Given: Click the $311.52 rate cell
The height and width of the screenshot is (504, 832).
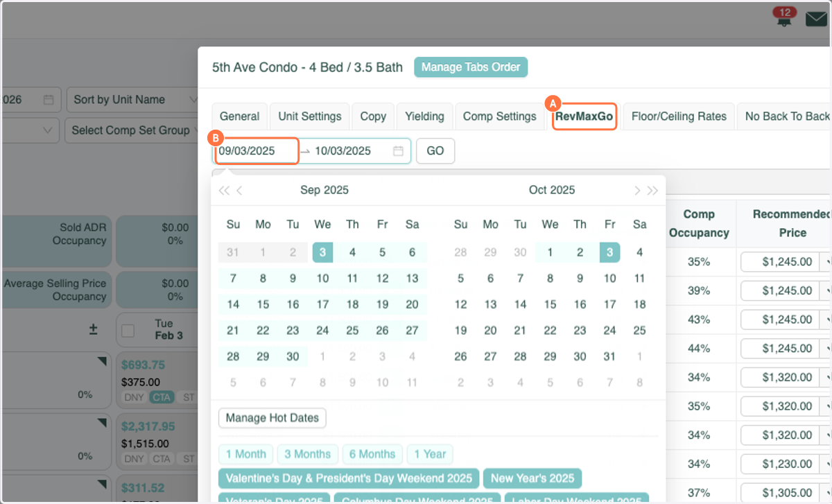Looking at the screenshot, I should tap(143, 487).
